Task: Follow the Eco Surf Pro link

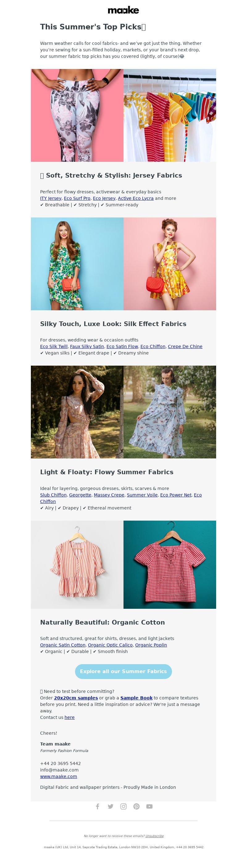Action: [77, 198]
